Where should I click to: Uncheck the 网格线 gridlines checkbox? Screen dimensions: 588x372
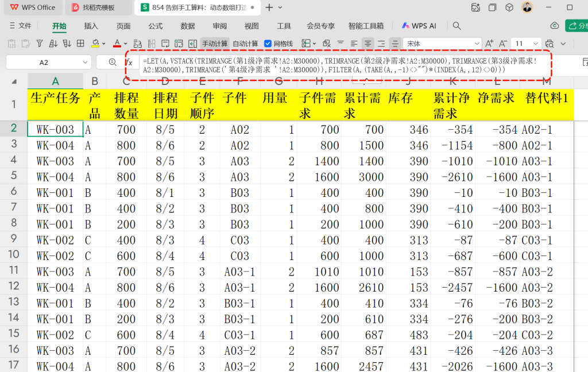point(268,44)
